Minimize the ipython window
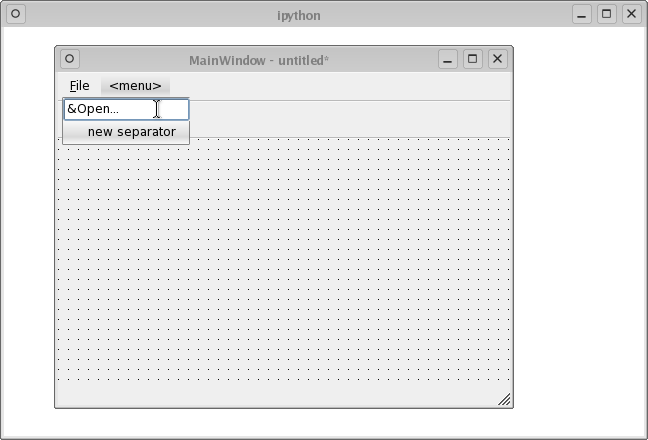 pyautogui.click(x=582, y=14)
